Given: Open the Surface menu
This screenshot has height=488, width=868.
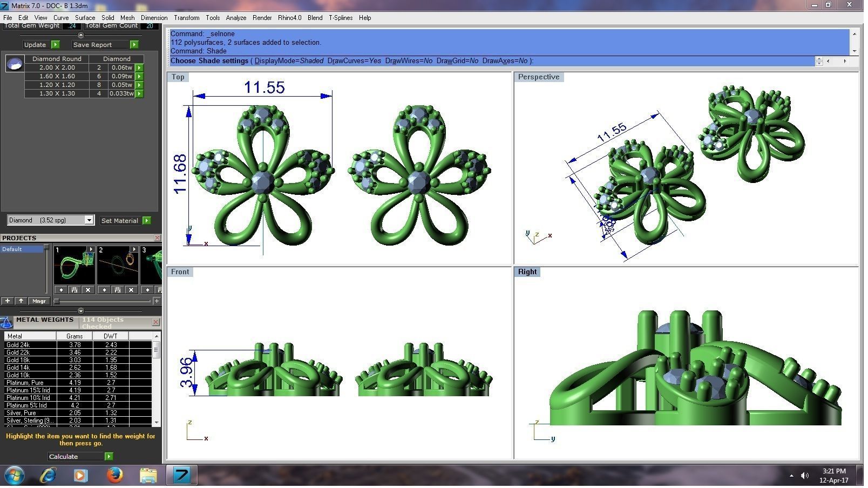Looking at the screenshot, I should click(x=85, y=18).
